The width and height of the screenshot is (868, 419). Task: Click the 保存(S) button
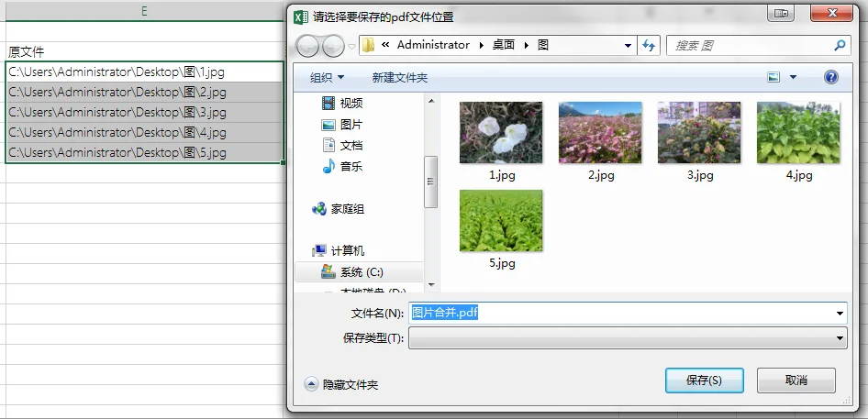[704, 380]
